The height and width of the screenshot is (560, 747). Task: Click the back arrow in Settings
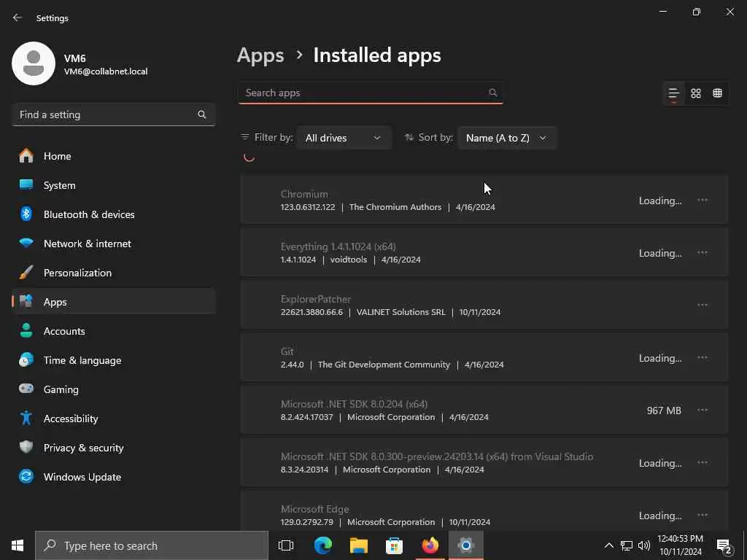[x=18, y=17]
